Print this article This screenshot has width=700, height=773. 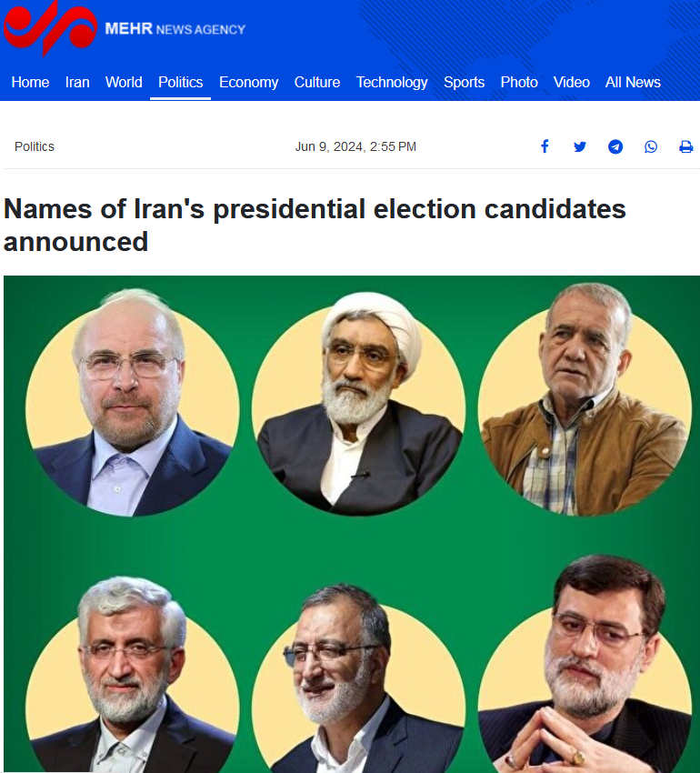click(x=686, y=146)
